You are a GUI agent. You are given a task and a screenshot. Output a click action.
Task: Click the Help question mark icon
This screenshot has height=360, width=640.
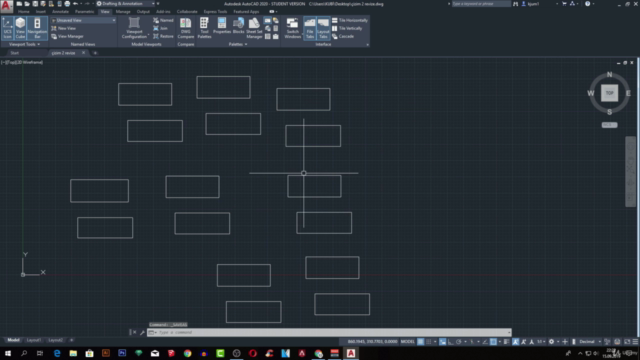coord(587,4)
